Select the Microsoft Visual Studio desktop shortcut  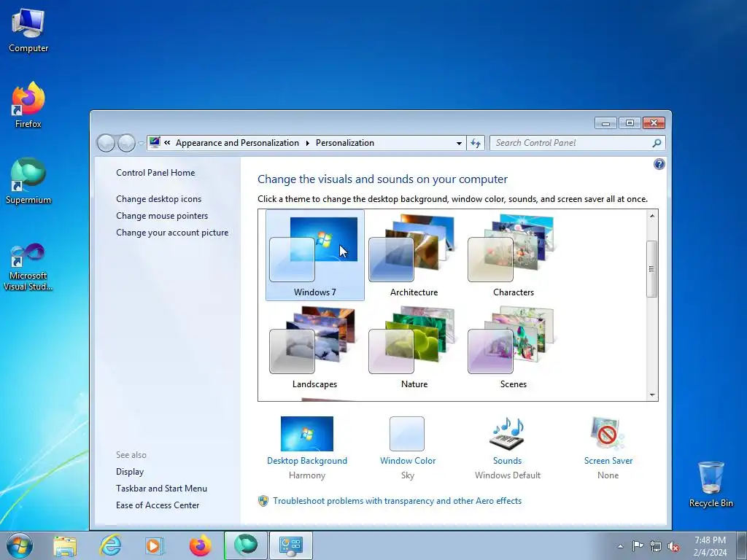[x=28, y=267]
